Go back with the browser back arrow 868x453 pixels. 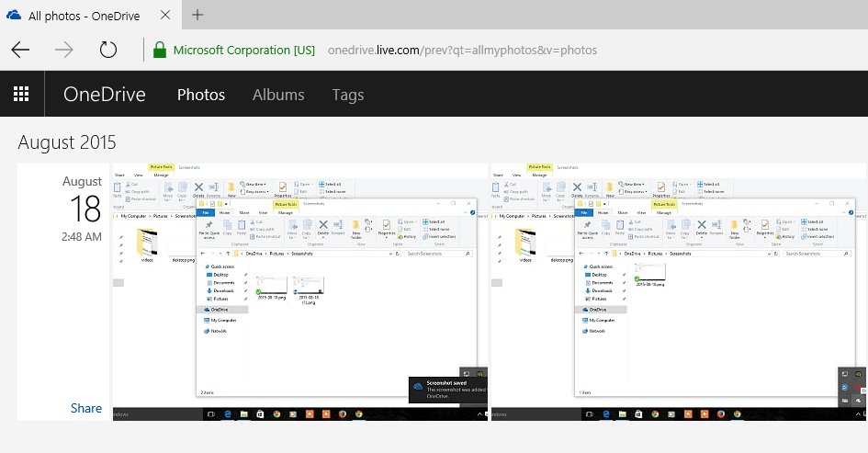pos(20,50)
